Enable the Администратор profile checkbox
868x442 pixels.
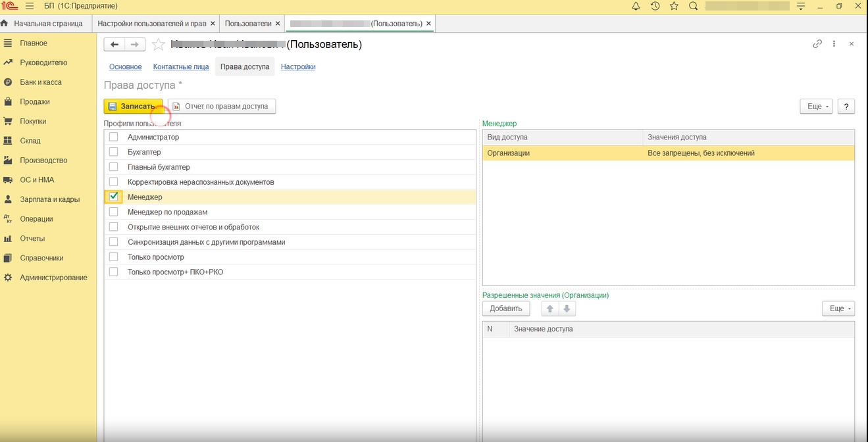pyautogui.click(x=114, y=137)
